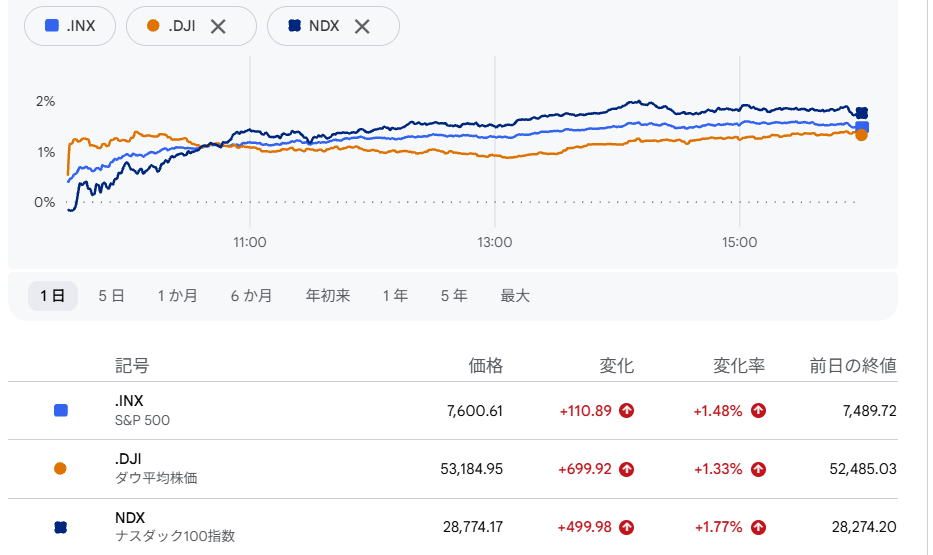Click the 15:00 time axis label

(740, 243)
